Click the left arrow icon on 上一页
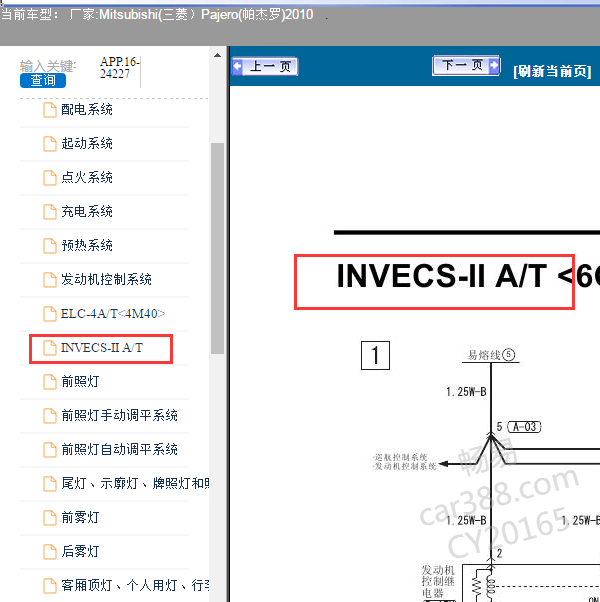Screen dimensions: 600x602 pos(238,66)
